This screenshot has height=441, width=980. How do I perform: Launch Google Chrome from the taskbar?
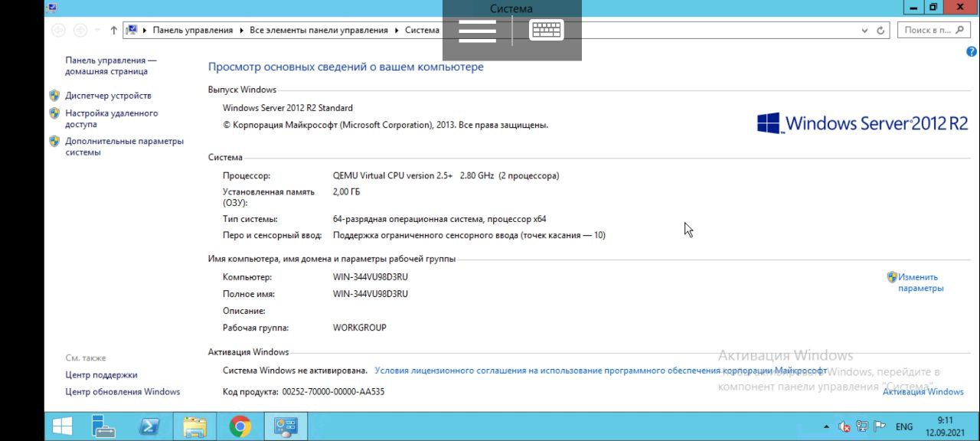pyautogui.click(x=240, y=426)
